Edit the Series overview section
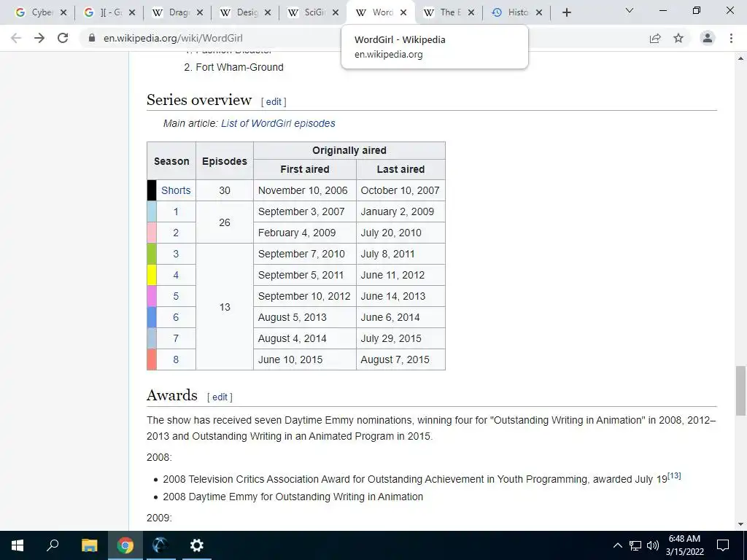Viewport: 747px width, 560px height. (x=274, y=101)
